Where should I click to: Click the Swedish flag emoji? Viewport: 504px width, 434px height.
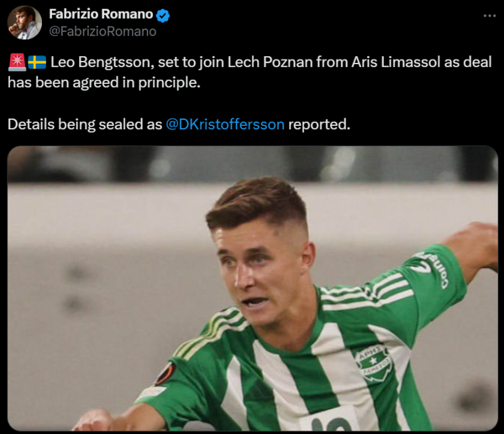(x=37, y=62)
